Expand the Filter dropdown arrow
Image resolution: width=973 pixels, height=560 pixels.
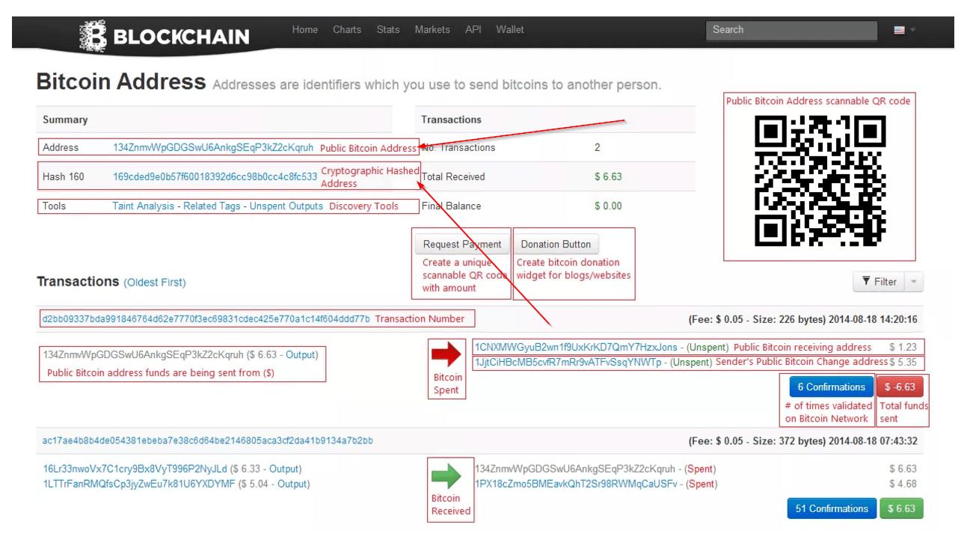tap(915, 281)
